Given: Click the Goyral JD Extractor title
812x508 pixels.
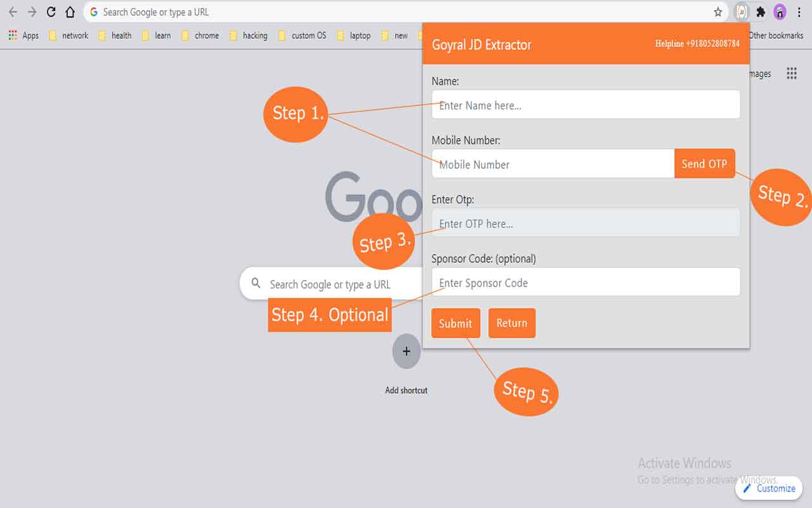Looking at the screenshot, I should coord(481,44).
